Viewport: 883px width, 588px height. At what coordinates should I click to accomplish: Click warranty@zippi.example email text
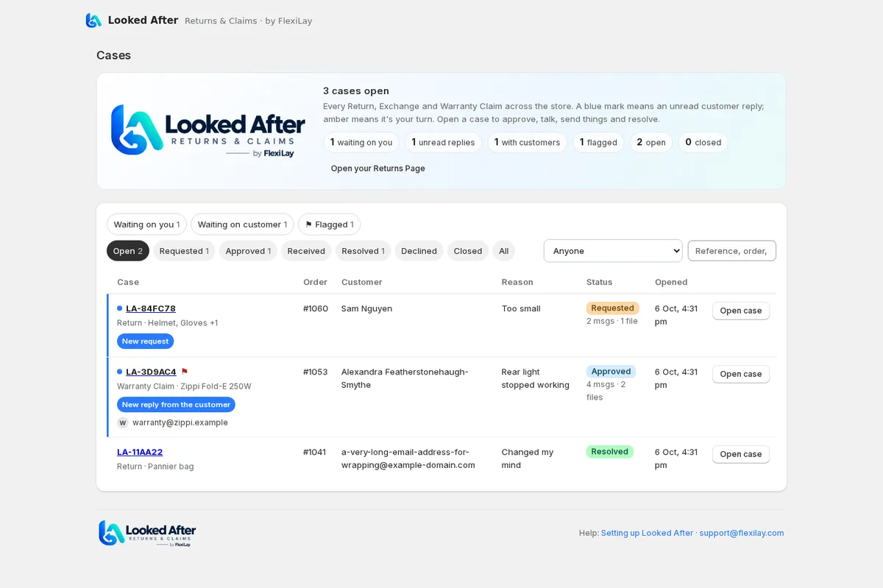pos(180,422)
